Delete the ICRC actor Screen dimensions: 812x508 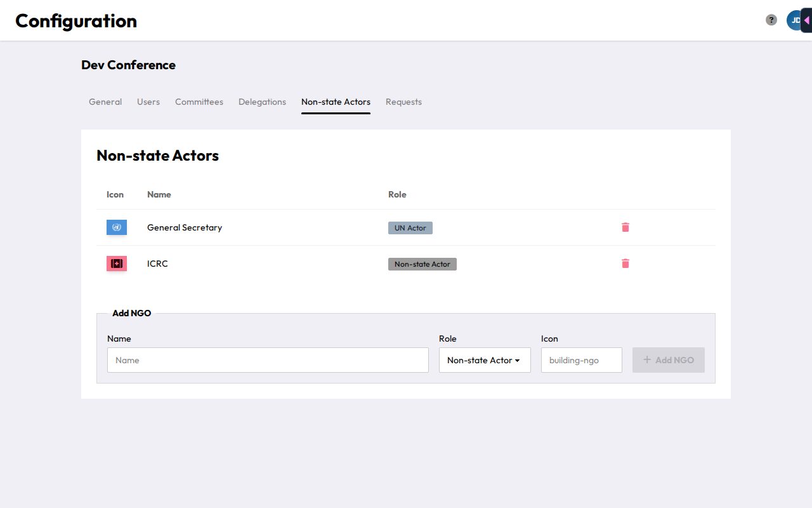tap(625, 264)
